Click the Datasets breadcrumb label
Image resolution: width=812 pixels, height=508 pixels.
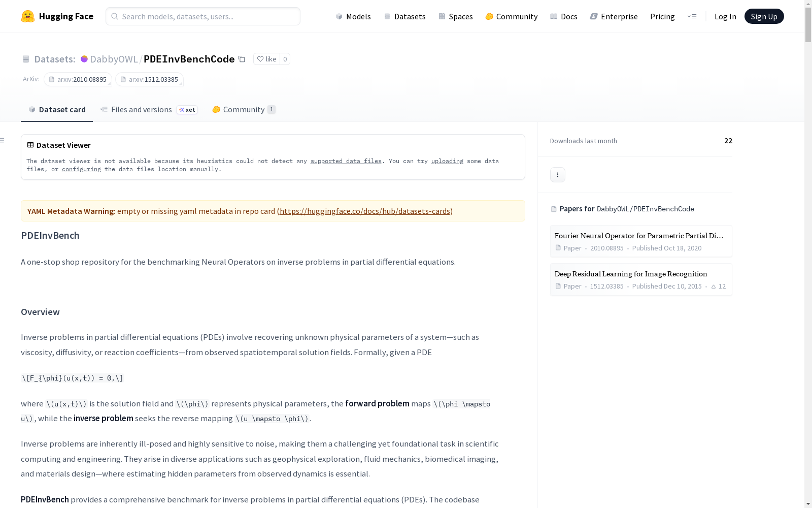tap(55, 59)
